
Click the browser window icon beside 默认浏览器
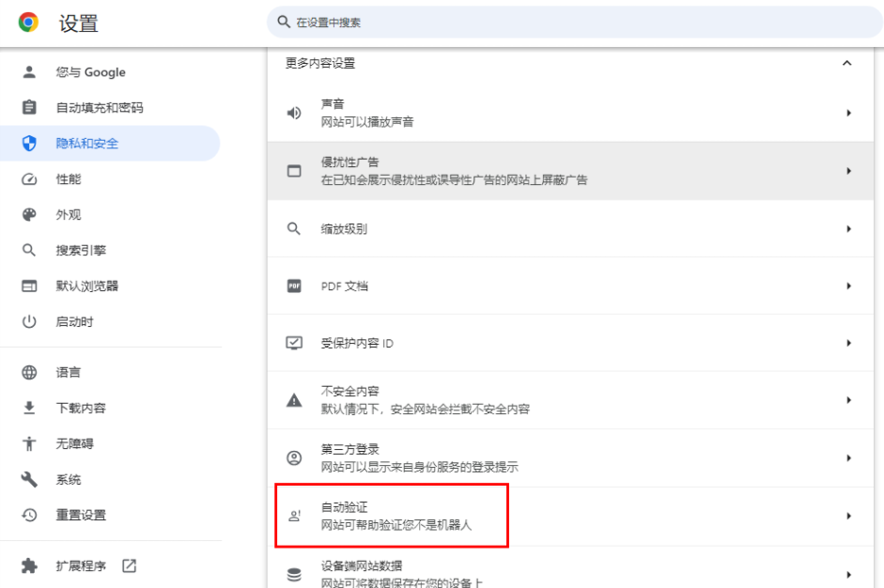(29, 286)
